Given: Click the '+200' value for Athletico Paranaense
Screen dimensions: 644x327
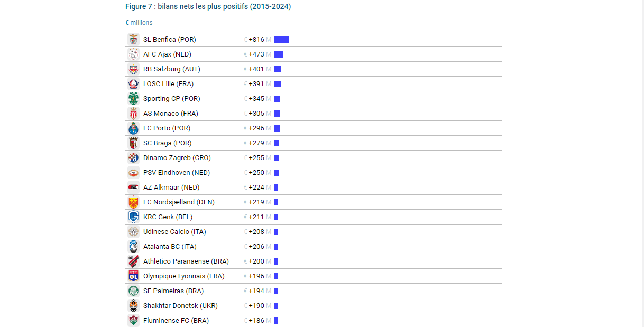Looking at the screenshot, I should [256, 261].
